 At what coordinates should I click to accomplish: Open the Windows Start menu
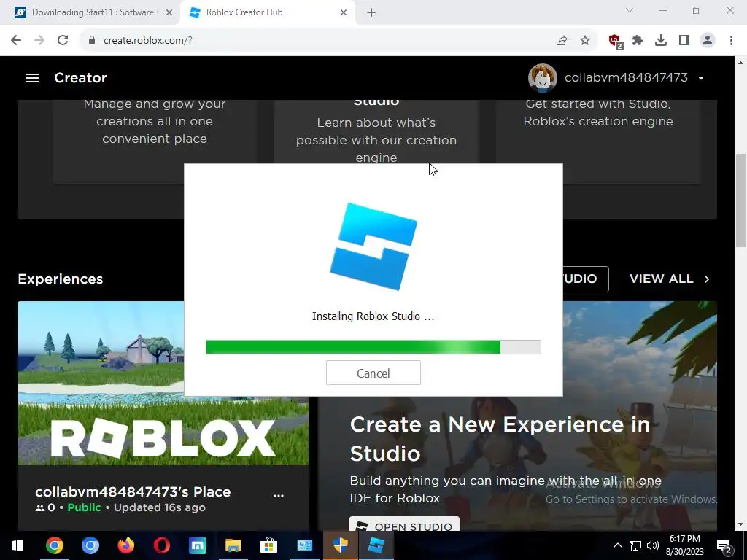pos(18,545)
